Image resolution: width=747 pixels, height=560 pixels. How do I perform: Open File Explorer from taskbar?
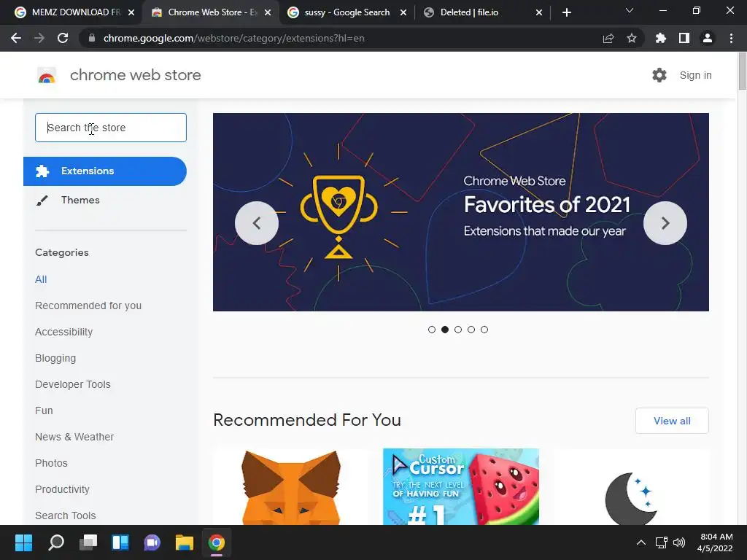pyautogui.click(x=185, y=542)
